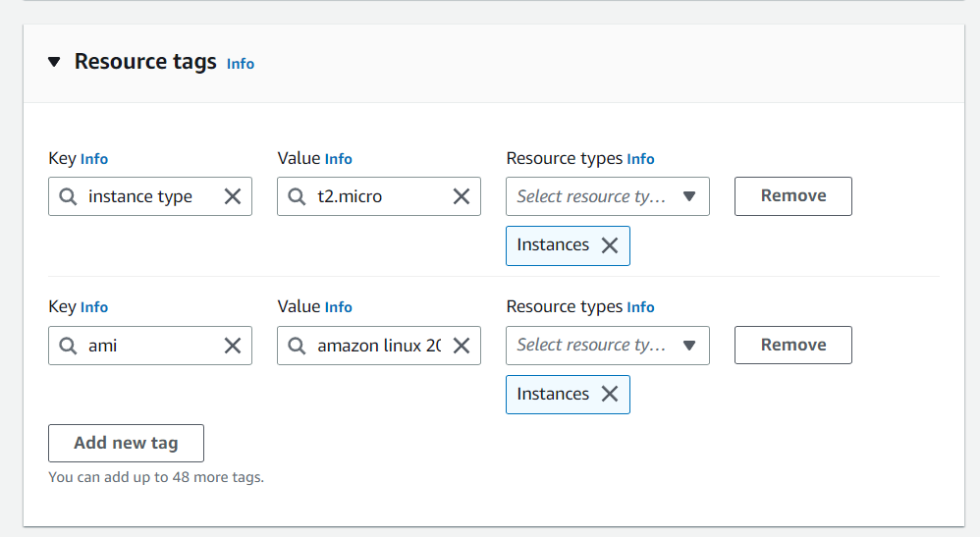Remove the 'instance type' tag row
Viewport: 980px width, 537px height.
(793, 196)
